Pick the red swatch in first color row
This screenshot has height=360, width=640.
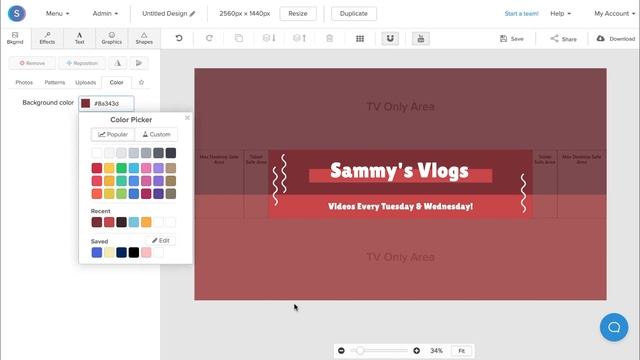click(x=97, y=168)
